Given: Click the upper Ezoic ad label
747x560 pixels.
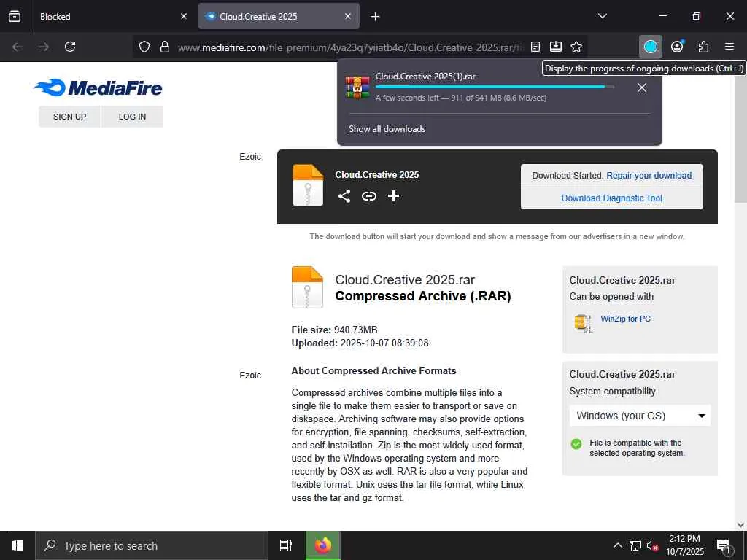Looking at the screenshot, I should pyautogui.click(x=250, y=157).
